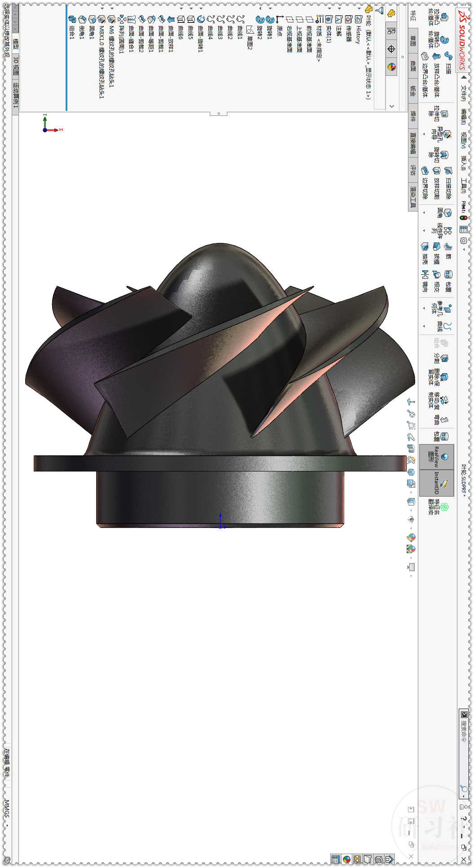Select the 筋 rib tool
Image resolution: width=474 pixels, height=868 pixels.
[448, 251]
